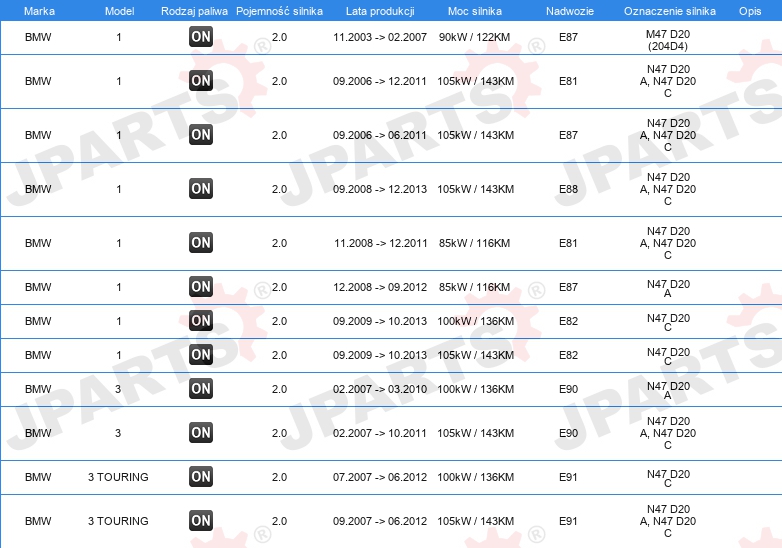This screenshot has width=782, height=548.
Task: Click the engine code M47 D20 (204D4)
Action: point(668,40)
